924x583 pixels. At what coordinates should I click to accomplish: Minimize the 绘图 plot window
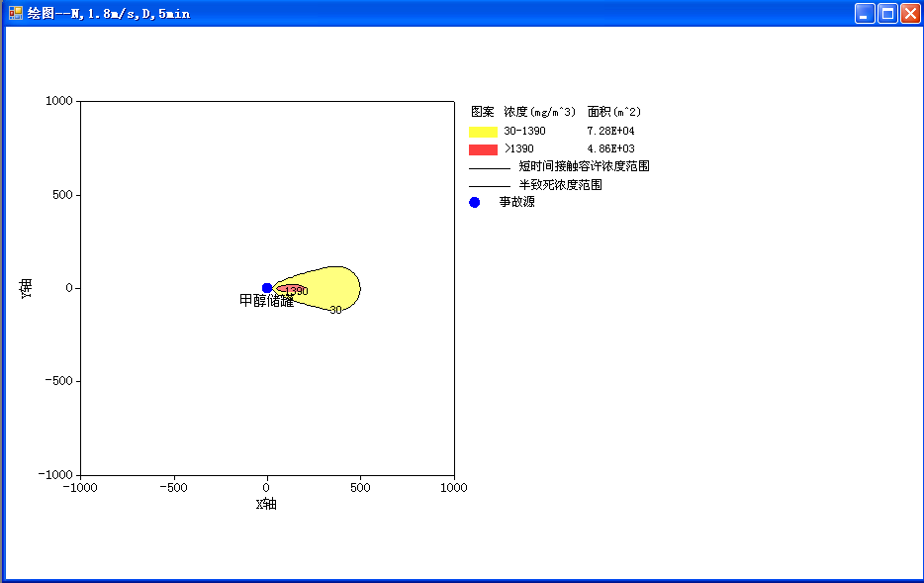click(x=865, y=14)
